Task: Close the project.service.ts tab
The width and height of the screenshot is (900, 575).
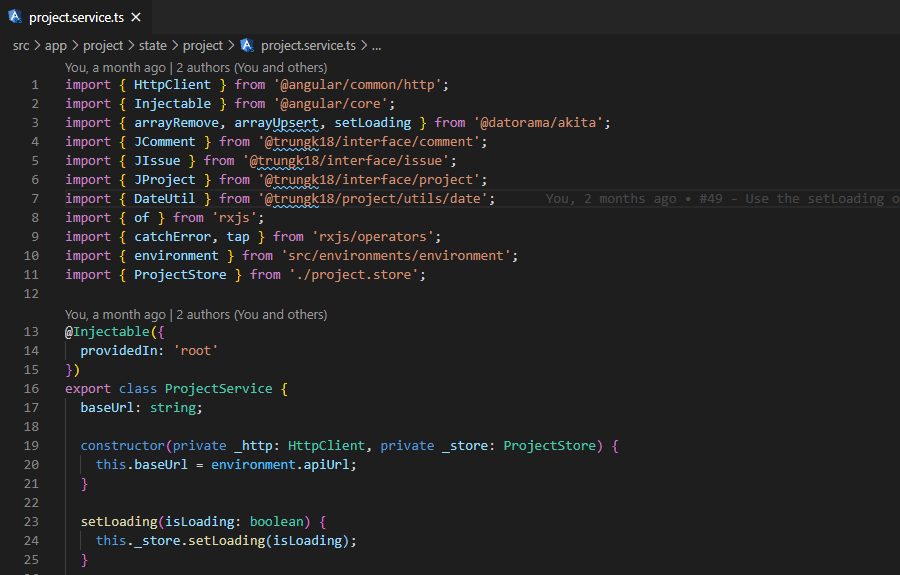Action: click(136, 17)
